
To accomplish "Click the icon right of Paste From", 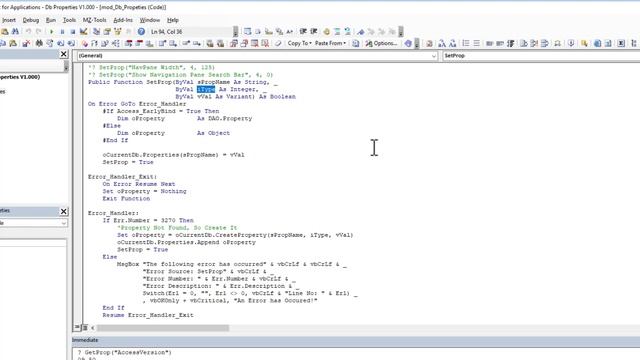I will (356, 43).
